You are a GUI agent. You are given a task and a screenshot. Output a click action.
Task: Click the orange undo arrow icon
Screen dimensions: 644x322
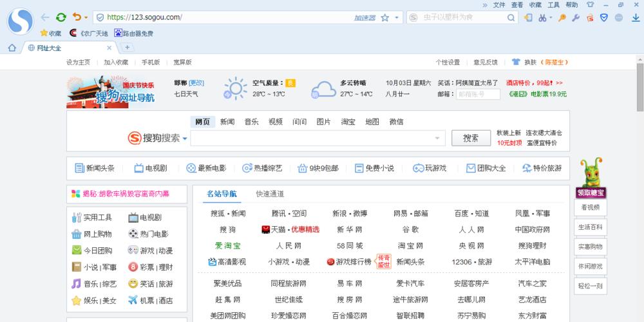[x=77, y=17]
